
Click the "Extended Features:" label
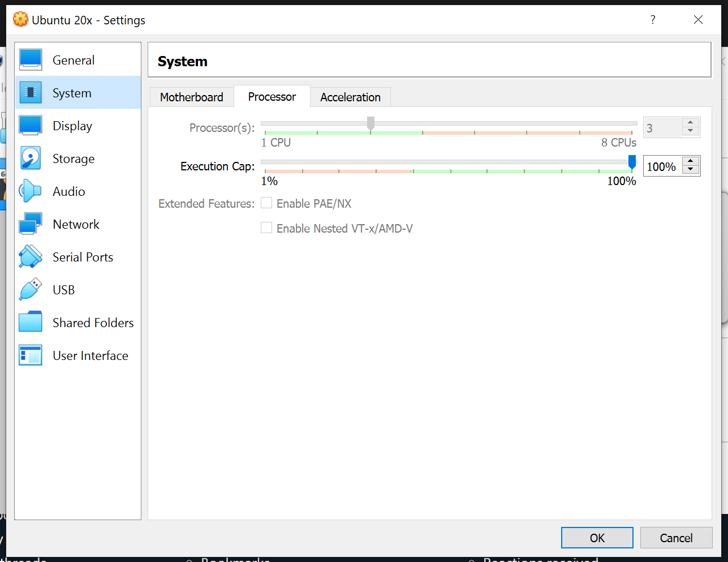coord(206,203)
